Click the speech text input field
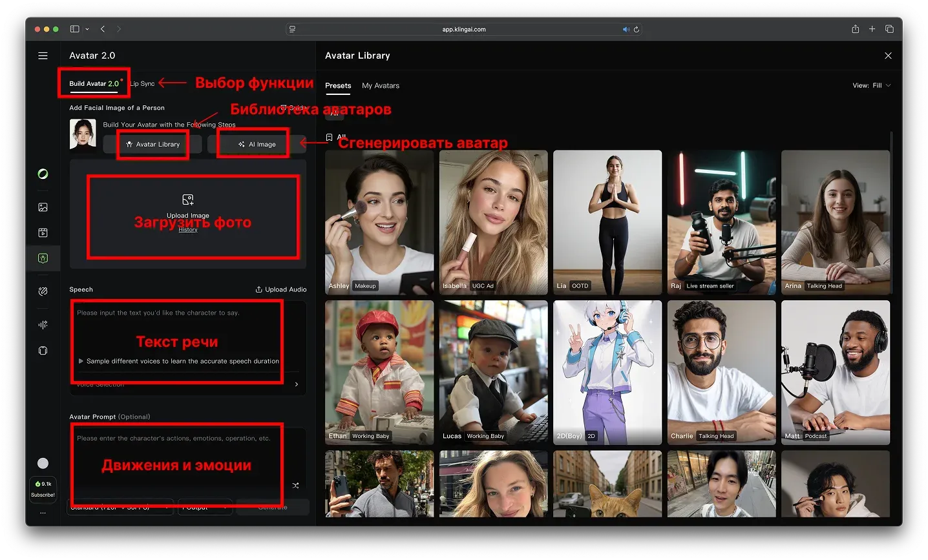 pos(178,329)
